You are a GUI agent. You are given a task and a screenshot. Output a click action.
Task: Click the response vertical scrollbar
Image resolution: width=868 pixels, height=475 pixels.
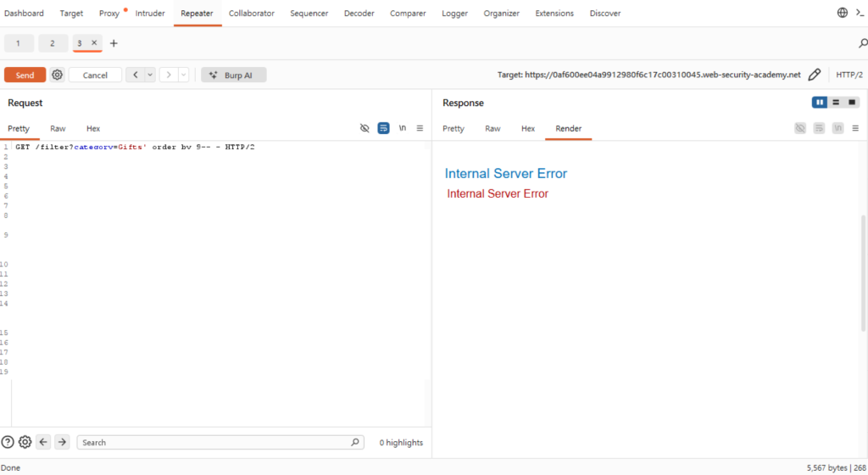864,273
